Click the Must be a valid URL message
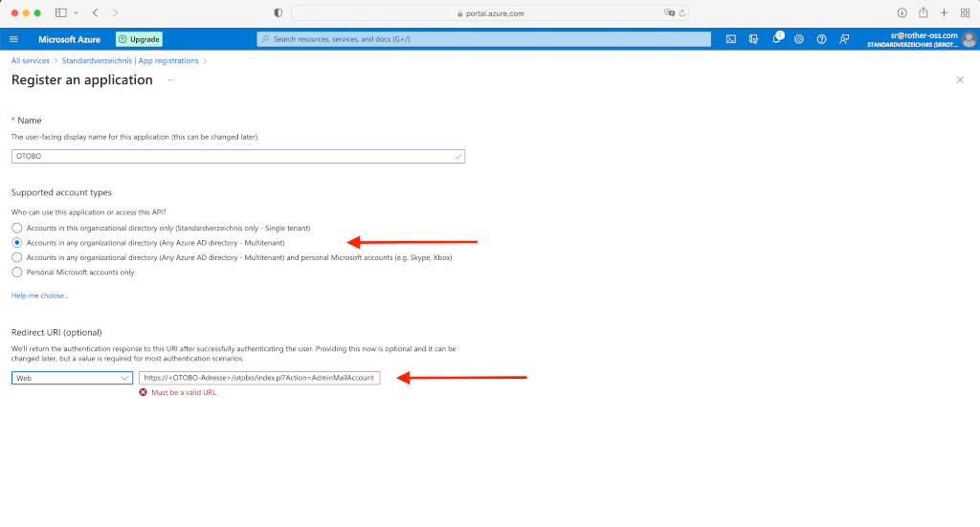Screen dimensions: 980x527 click(x=184, y=392)
